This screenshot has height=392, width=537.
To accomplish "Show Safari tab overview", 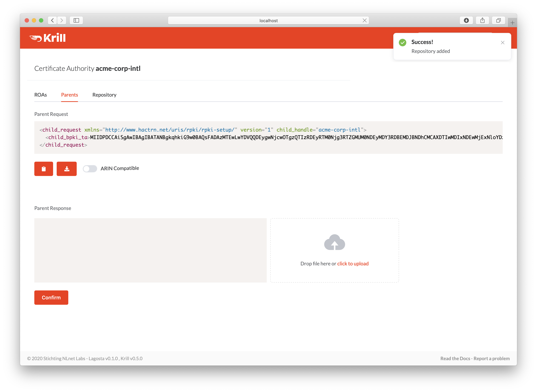I will pyautogui.click(x=499, y=20).
